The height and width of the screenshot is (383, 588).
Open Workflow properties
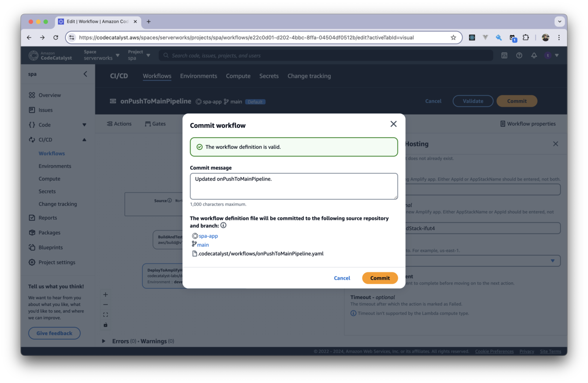click(x=528, y=124)
